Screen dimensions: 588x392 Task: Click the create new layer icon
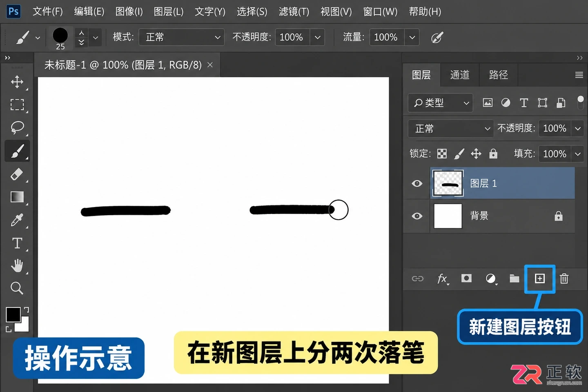click(540, 278)
